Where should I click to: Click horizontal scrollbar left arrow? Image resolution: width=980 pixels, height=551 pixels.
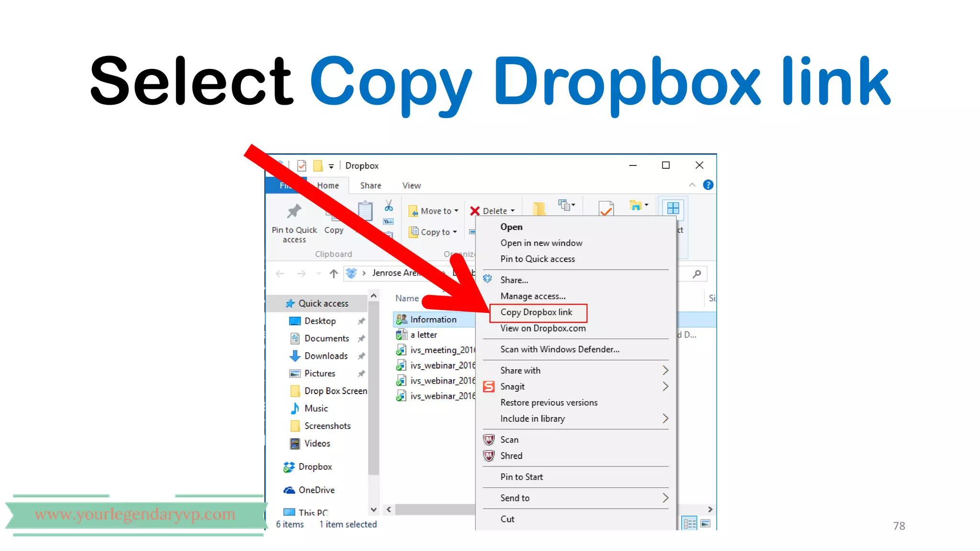pyautogui.click(x=389, y=510)
